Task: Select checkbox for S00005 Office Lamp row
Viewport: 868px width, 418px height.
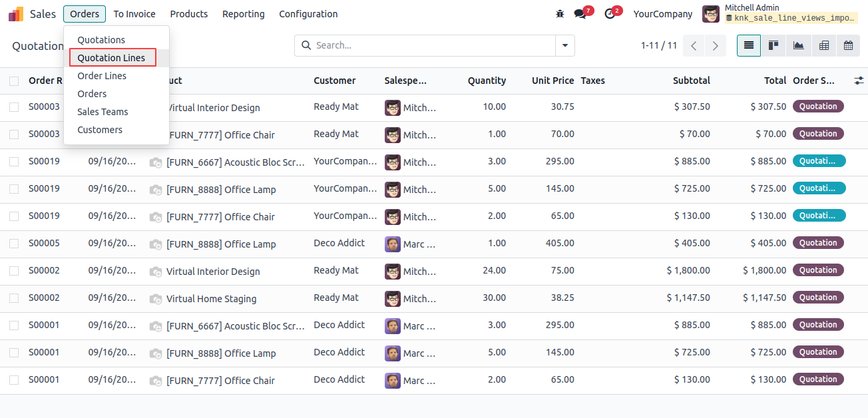Action: point(14,244)
